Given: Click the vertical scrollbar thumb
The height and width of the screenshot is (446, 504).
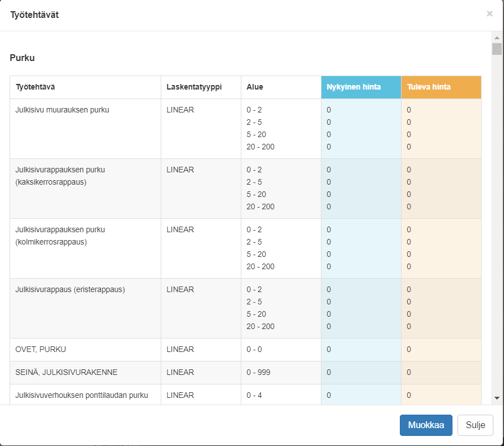Looking at the screenshot, I should tap(497, 49).
